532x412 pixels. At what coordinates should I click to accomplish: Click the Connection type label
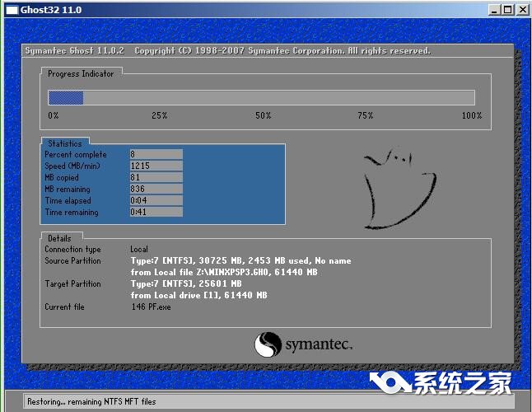click(73, 249)
